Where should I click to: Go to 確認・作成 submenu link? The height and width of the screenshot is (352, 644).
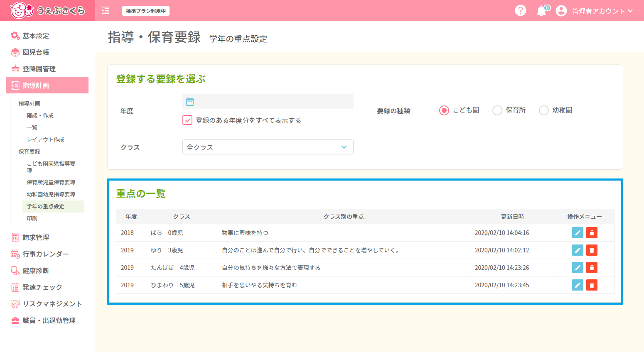(x=40, y=115)
